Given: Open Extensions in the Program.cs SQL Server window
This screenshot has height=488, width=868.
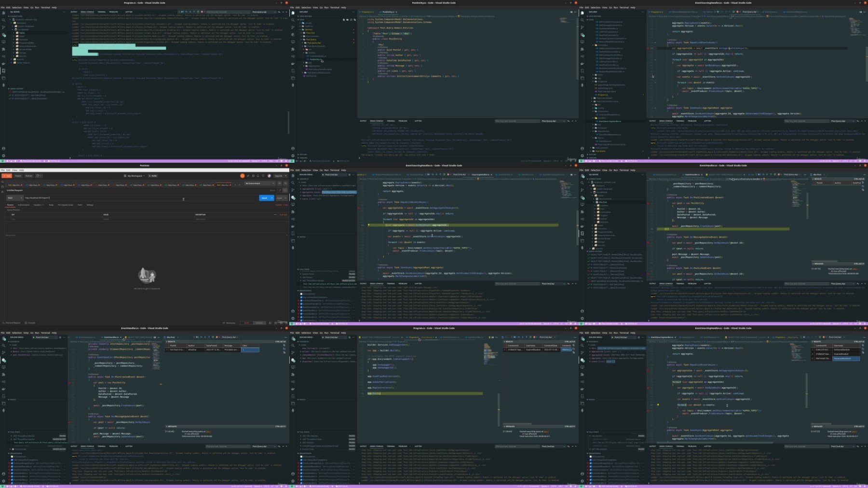Looking at the screenshot, I should [3, 49].
